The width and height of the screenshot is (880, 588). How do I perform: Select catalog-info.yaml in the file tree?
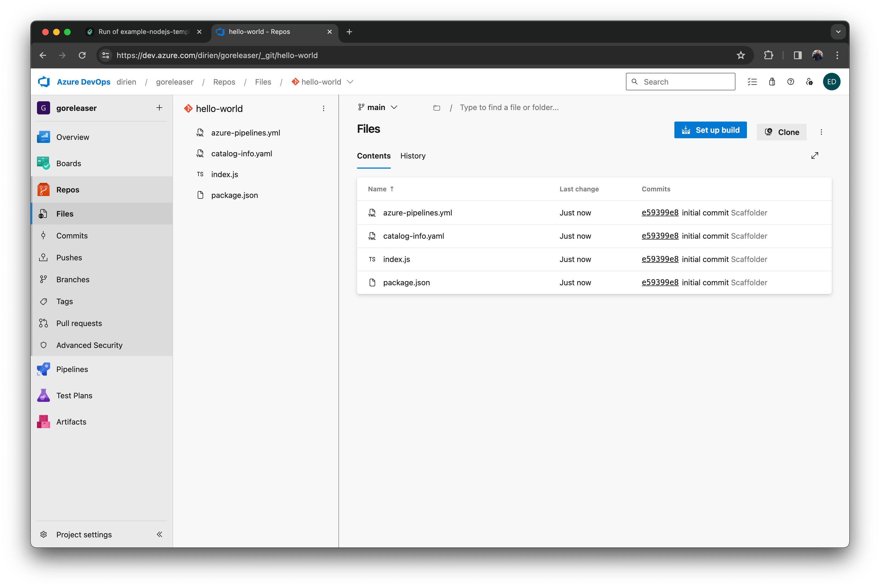pos(241,154)
